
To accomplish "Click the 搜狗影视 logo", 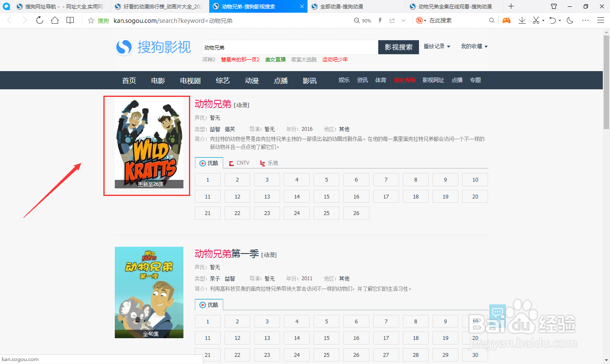I will coord(153,47).
